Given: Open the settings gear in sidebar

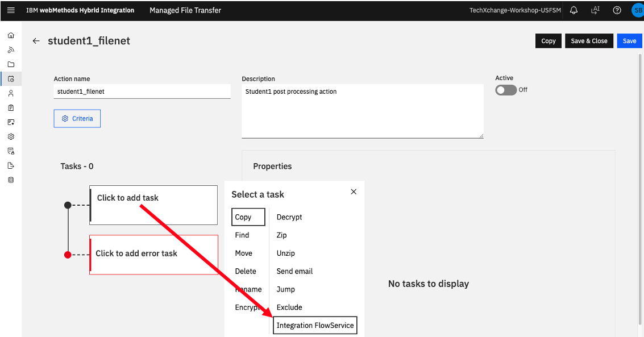Looking at the screenshot, I should point(11,137).
